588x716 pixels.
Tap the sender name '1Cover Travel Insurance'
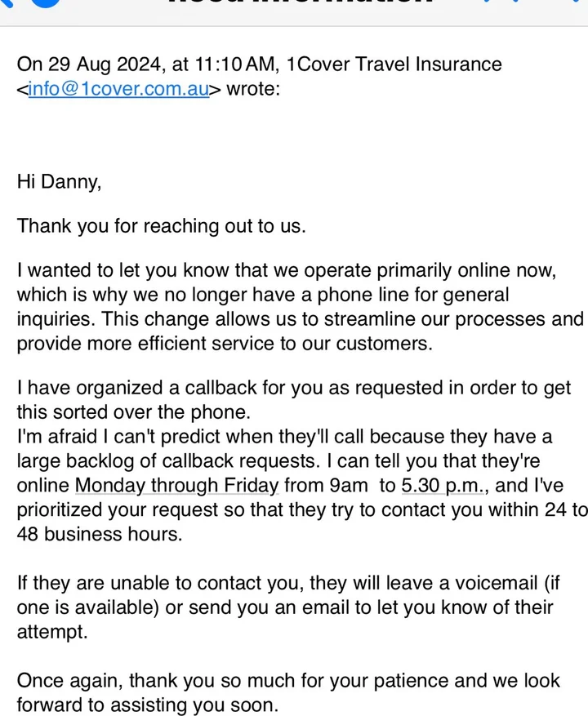[x=394, y=64]
